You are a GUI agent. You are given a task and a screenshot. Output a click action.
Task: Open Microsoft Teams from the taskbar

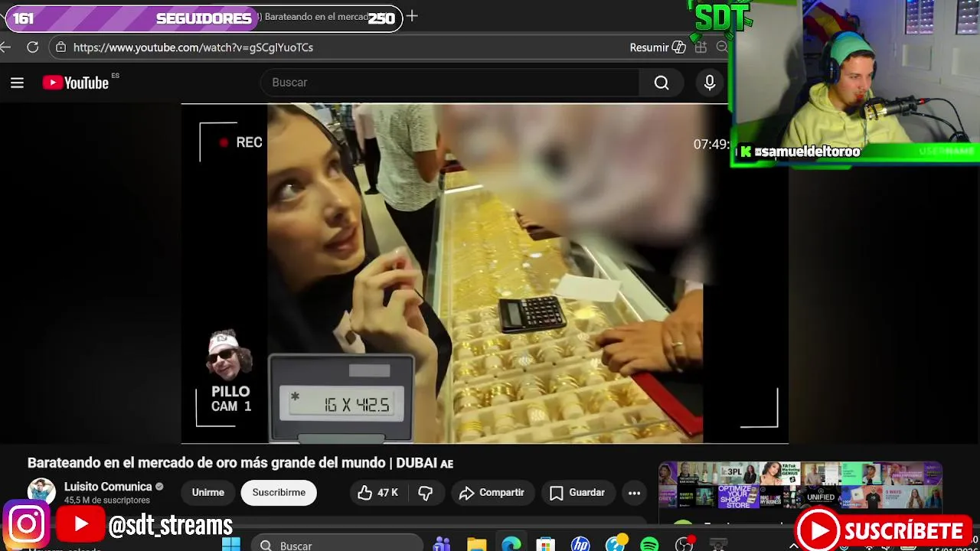[442, 545]
